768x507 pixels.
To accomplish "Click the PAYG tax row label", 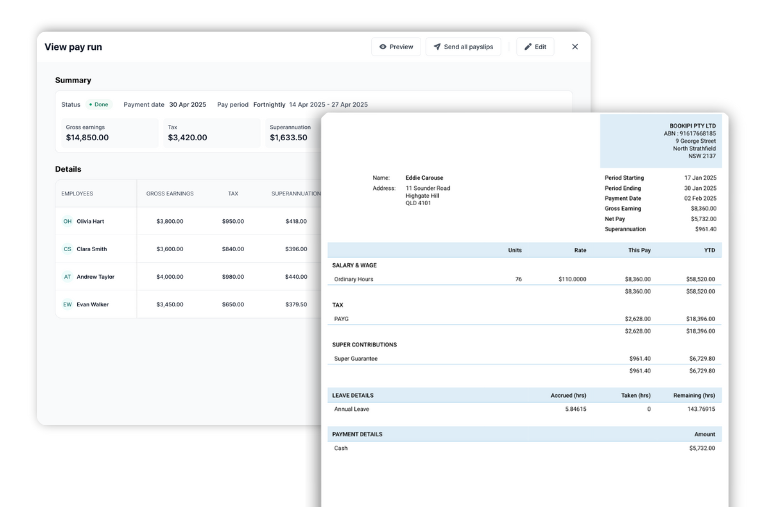I will (x=341, y=319).
